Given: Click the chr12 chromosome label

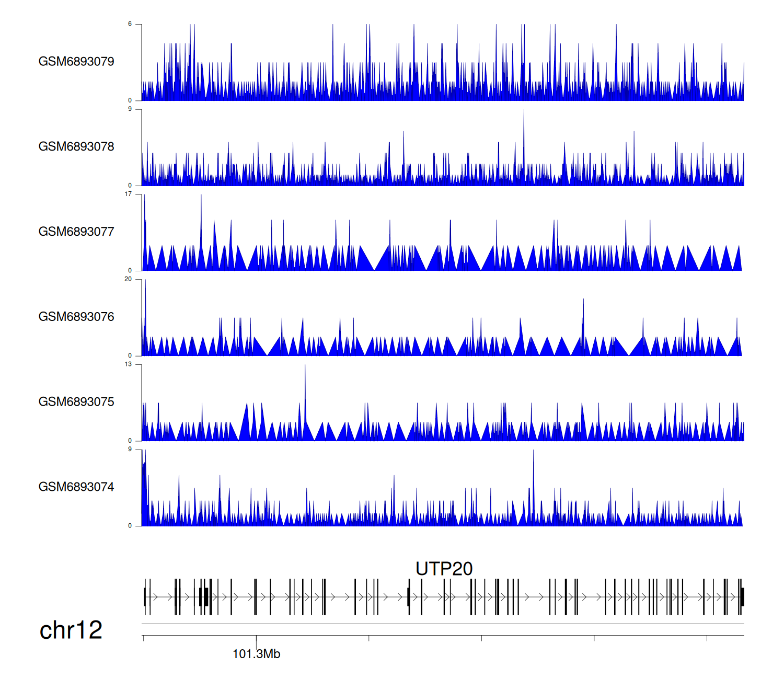Looking at the screenshot, I should tap(71, 630).
